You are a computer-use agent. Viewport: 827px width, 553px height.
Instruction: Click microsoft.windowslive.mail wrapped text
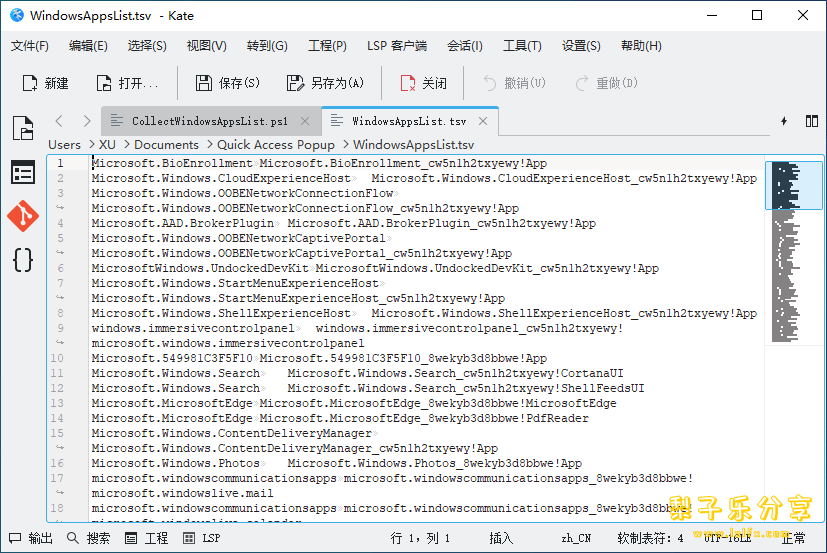click(x=182, y=493)
